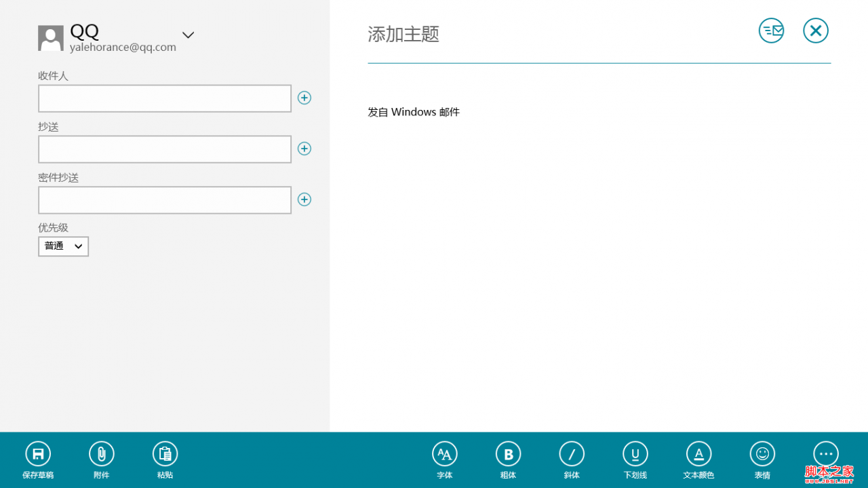Expand the QQ account chevron
Viewport: 868px width, 488px height.
[188, 35]
